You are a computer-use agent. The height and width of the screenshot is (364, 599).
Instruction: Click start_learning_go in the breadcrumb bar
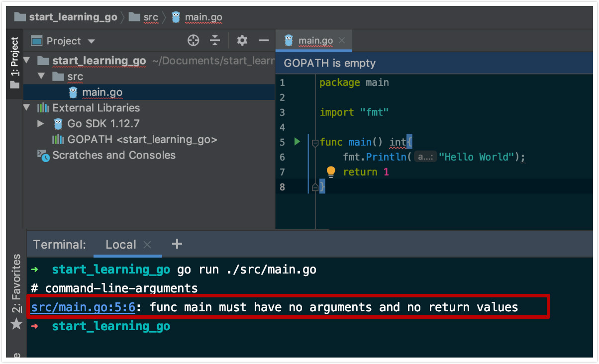[x=66, y=17]
